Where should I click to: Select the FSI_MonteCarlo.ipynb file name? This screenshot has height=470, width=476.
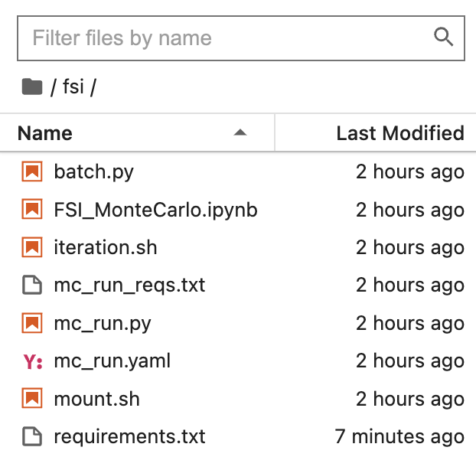(x=155, y=210)
